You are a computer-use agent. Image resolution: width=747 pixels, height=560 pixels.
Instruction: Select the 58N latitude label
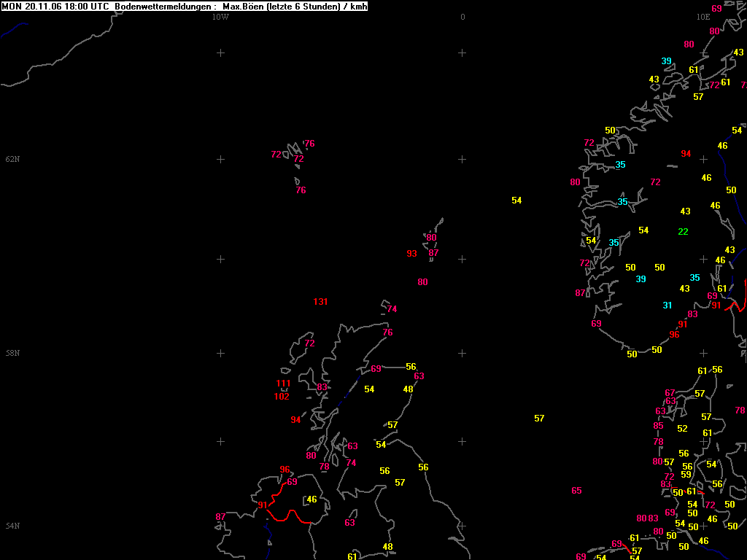pos(12,353)
